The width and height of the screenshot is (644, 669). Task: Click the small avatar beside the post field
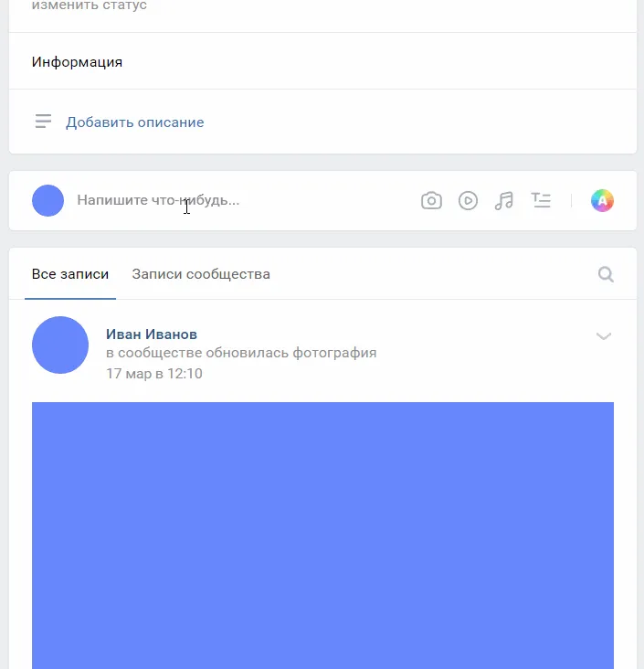click(48, 200)
